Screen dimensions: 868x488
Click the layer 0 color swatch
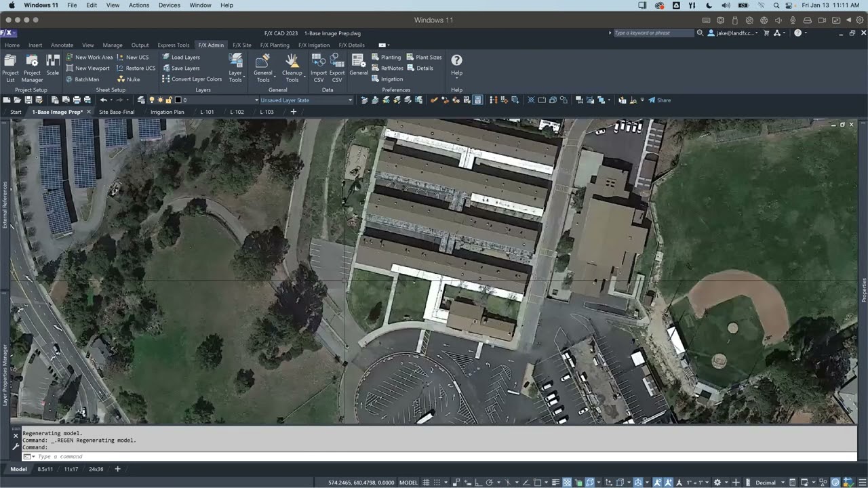(178, 100)
